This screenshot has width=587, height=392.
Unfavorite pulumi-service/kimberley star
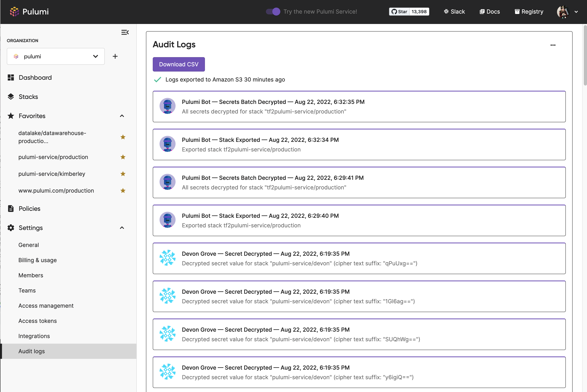pyautogui.click(x=123, y=173)
